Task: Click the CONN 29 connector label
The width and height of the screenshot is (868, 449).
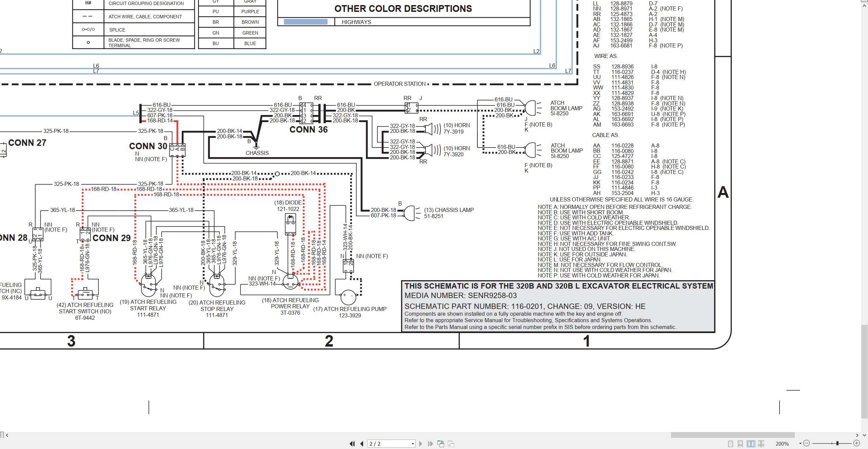Action: 112,238
